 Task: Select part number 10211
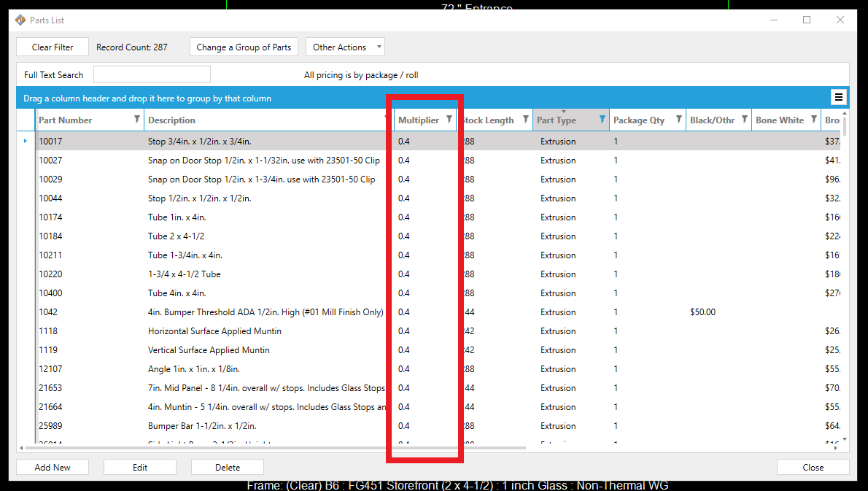tap(50, 255)
